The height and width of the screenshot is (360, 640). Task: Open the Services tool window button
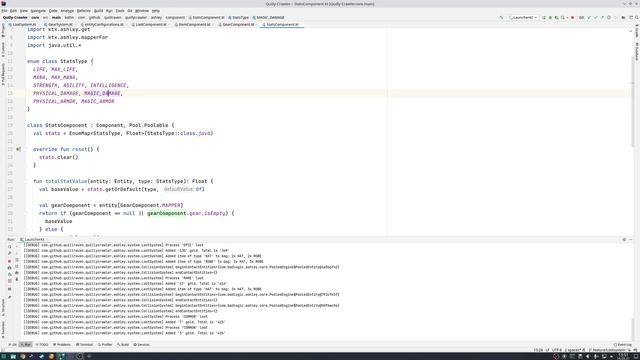pyautogui.click(x=142, y=345)
